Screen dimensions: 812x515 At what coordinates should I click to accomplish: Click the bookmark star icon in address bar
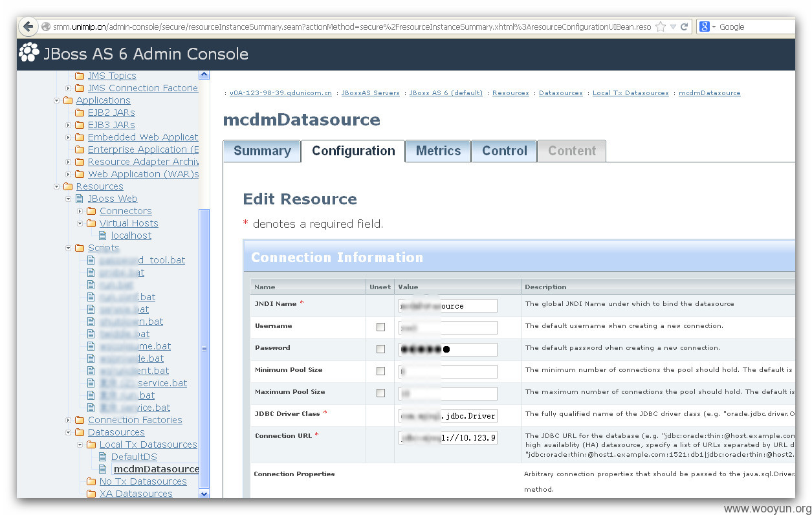click(661, 27)
